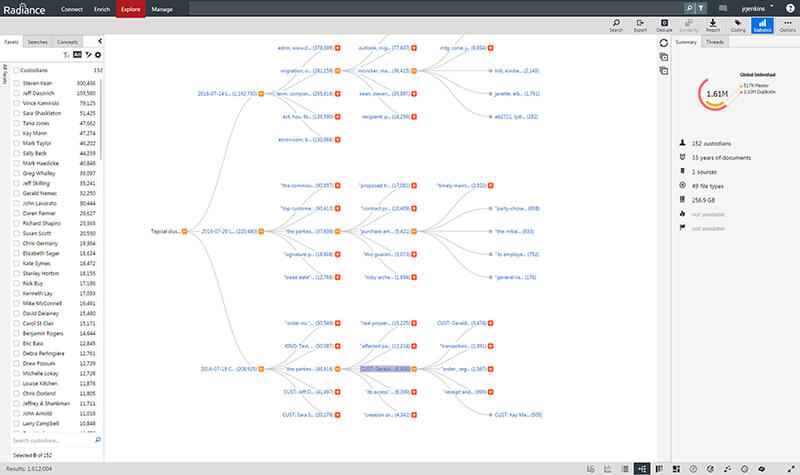Toggle the Statistics panel button

(762, 25)
